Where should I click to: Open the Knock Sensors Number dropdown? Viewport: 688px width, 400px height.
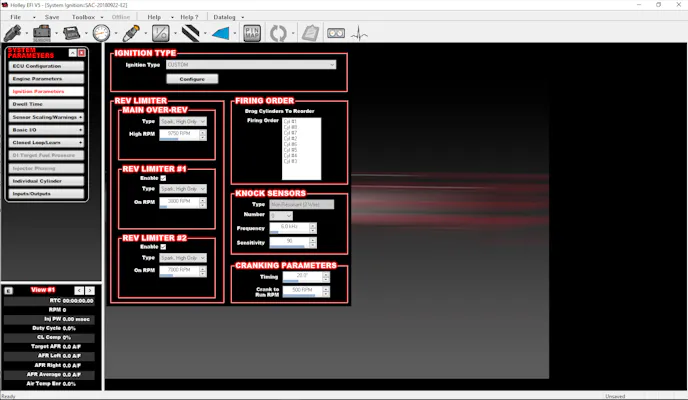(x=281, y=215)
